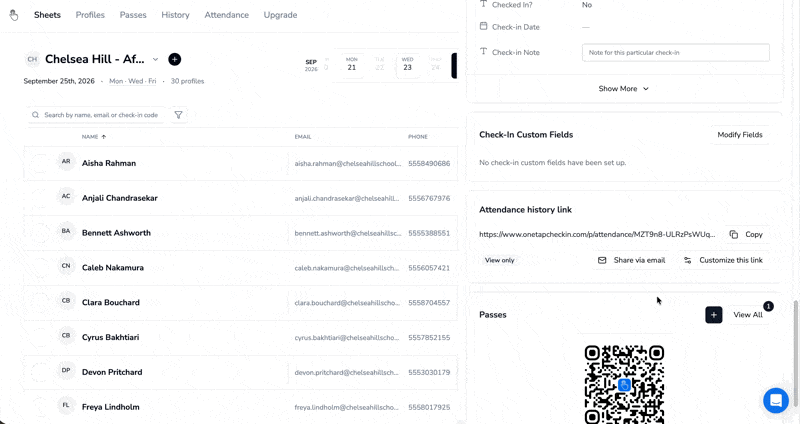Click phone number 5555388551
Screen dimensions: 800x424
coord(429,233)
